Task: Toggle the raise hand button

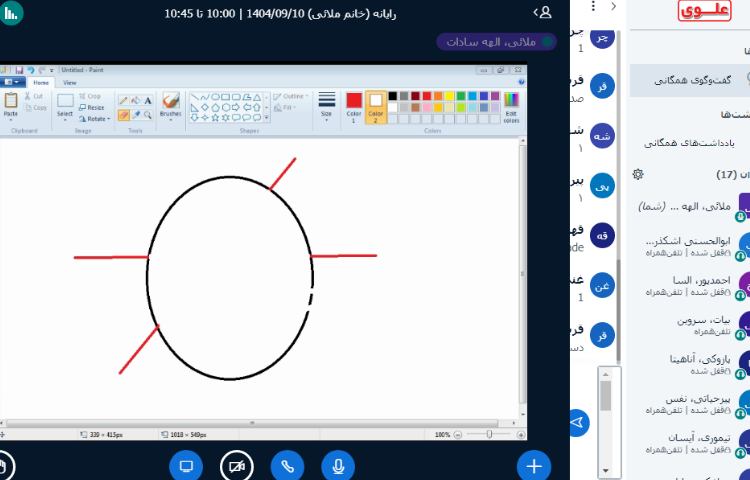Action: click(x=4, y=466)
